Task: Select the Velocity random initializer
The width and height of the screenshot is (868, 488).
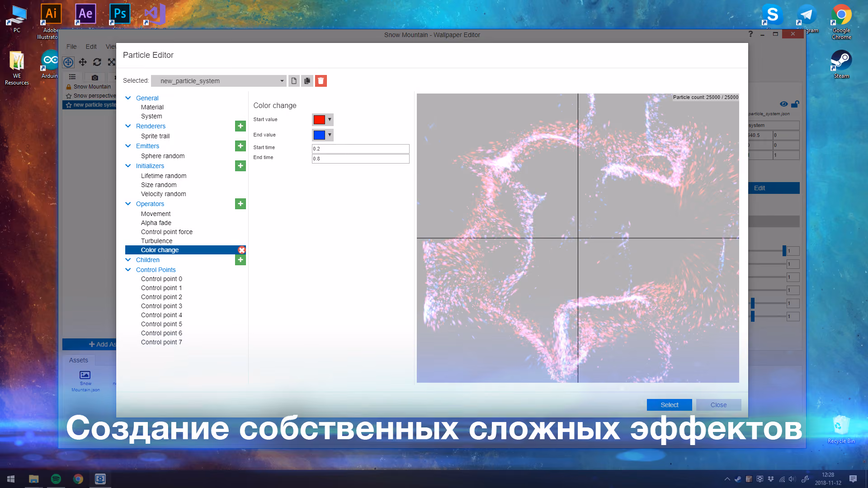Action: 163,194
